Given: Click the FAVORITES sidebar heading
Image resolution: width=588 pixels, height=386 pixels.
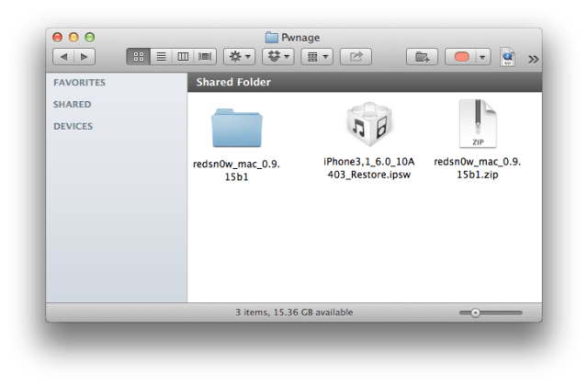Looking at the screenshot, I should 79,83.
